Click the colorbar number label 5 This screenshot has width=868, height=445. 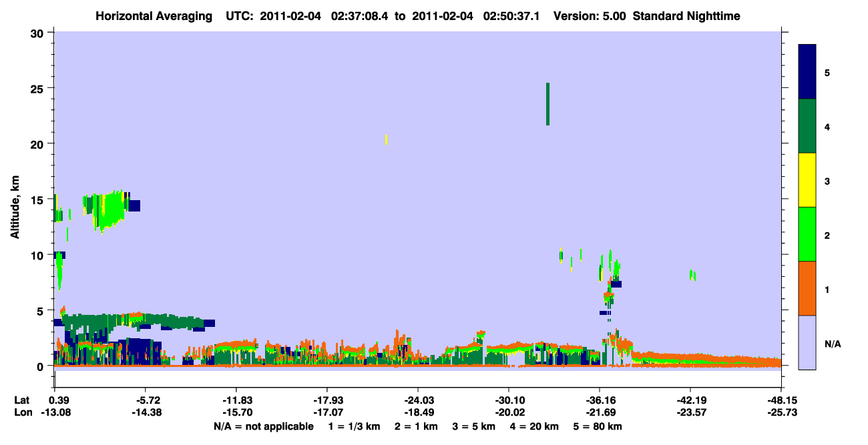[x=827, y=72]
